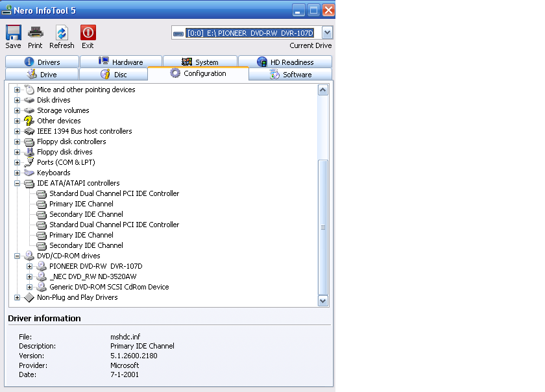The height and width of the screenshot is (392, 545).
Task: Click the IEEE 1394 Bus host controllers icon
Action: (29, 131)
